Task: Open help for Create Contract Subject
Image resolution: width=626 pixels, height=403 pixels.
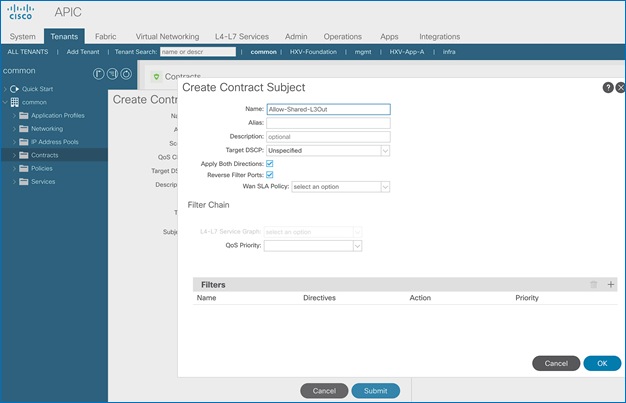Action: (x=608, y=87)
